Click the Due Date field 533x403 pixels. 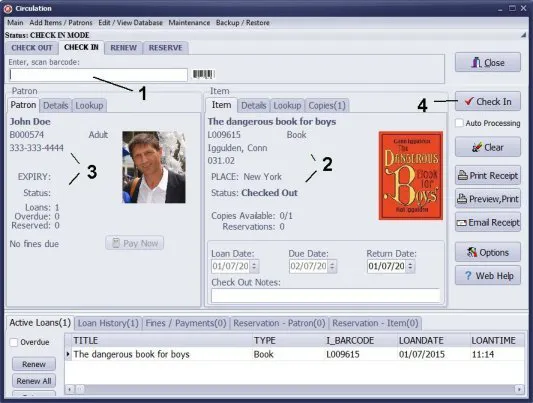[x=309, y=266]
